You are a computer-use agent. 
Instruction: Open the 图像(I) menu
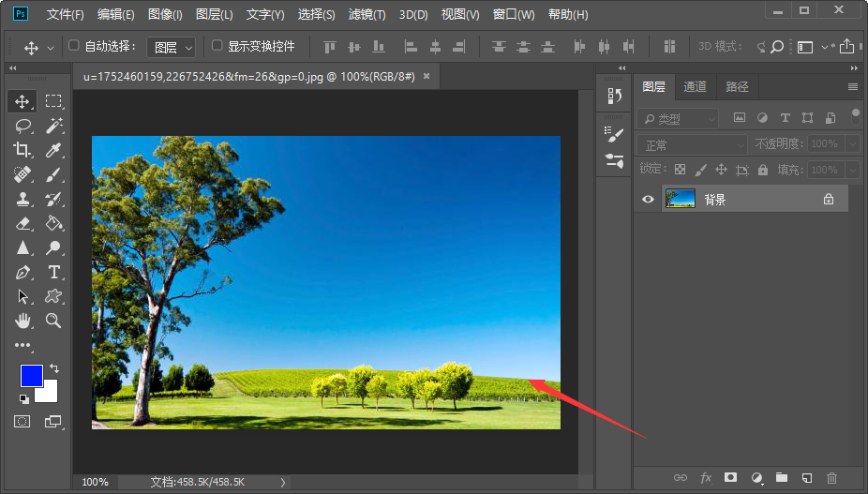click(165, 14)
